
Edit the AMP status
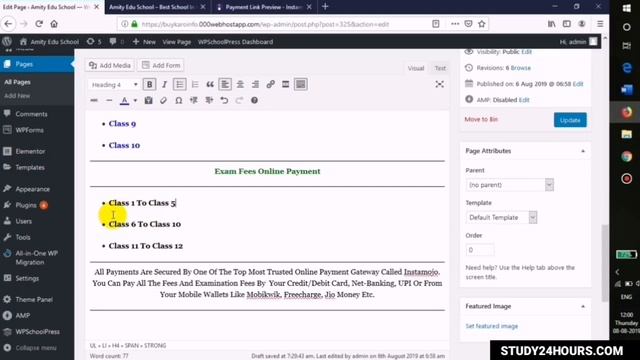(524, 100)
